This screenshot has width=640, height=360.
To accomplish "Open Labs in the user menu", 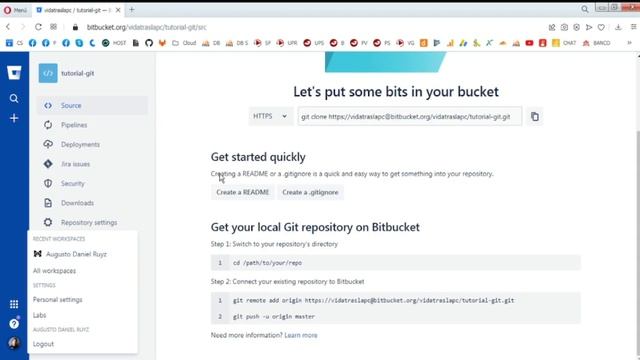I will click(x=82, y=315).
